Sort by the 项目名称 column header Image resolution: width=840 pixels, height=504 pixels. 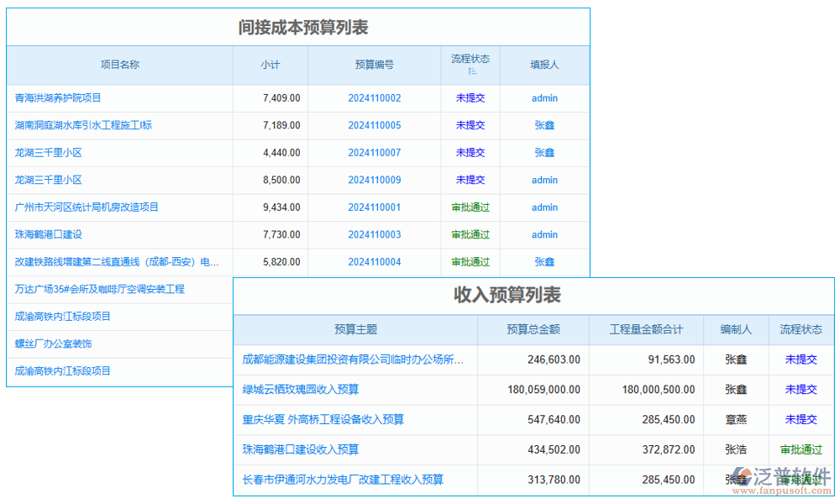(119, 65)
